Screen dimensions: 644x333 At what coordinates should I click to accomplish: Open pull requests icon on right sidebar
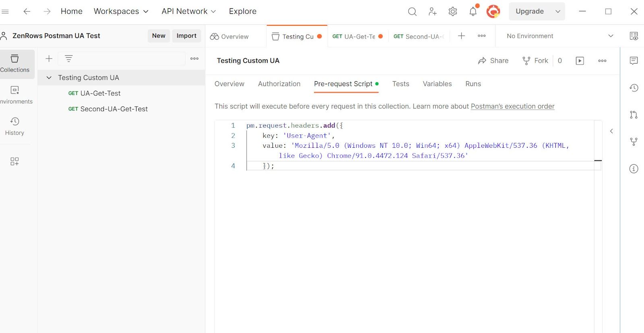click(x=634, y=115)
